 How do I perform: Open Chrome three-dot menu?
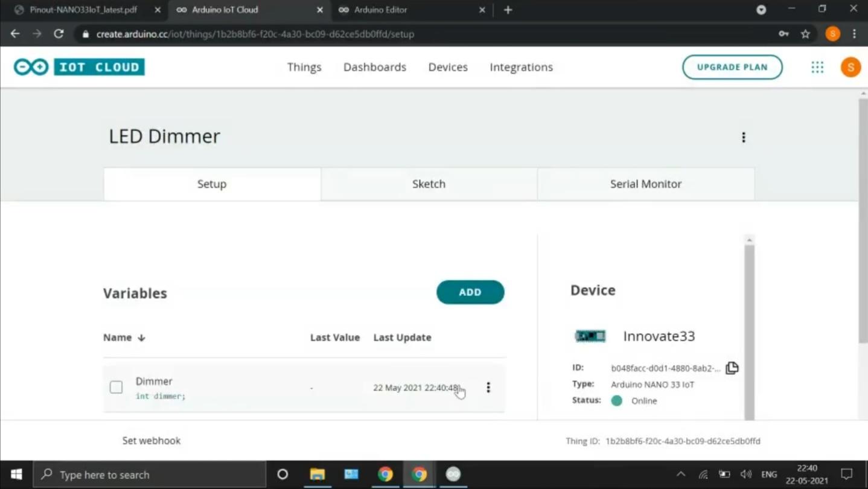[x=854, y=34]
